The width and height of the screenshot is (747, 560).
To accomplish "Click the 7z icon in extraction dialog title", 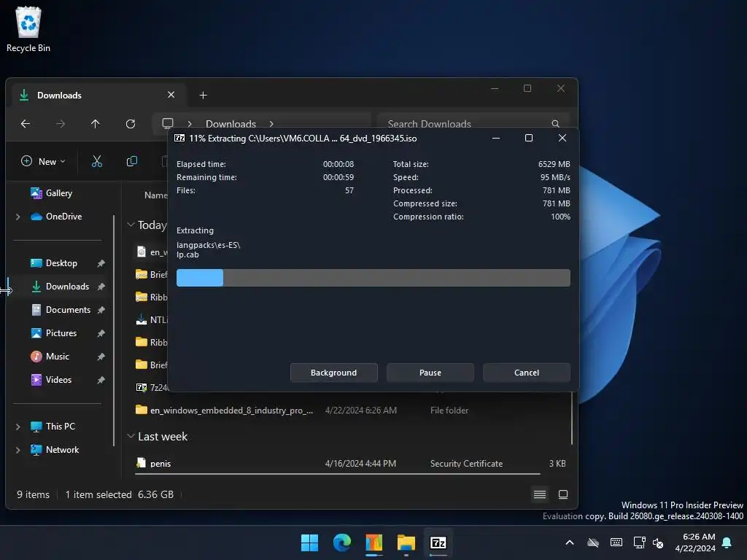I will 179,138.
